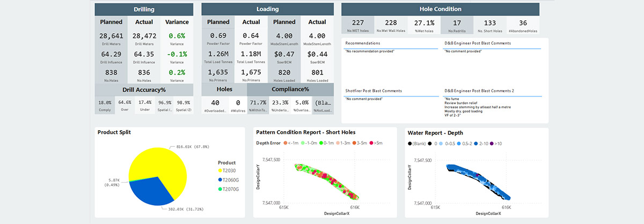Click the Drilling section header

pyautogui.click(x=144, y=10)
